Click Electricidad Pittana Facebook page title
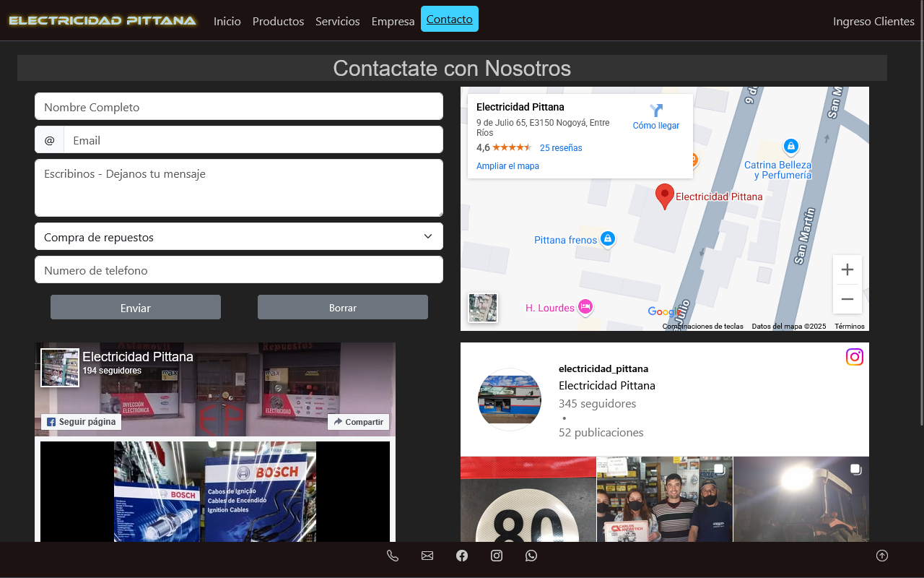 click(x=138, y=357)
